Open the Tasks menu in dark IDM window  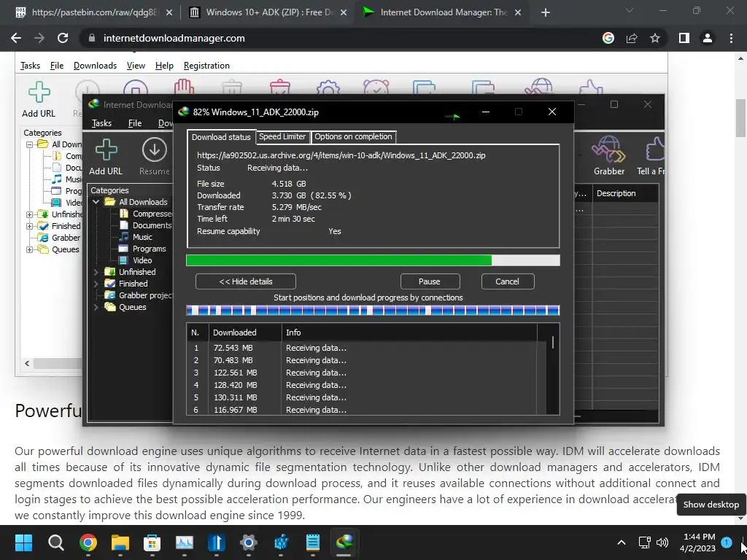coord(101,122)
